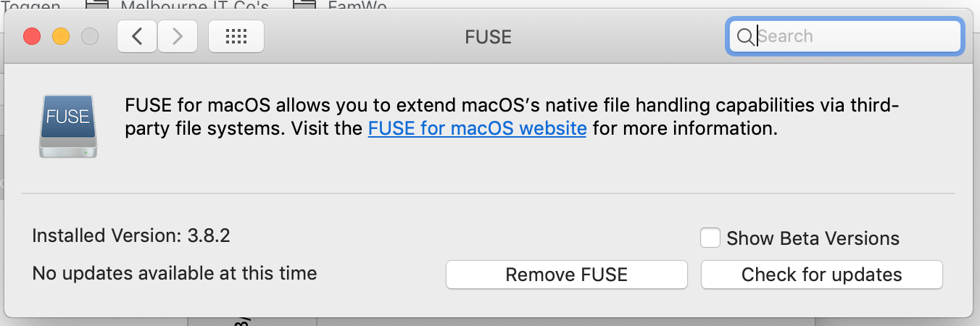The height and width of the screenshot is (326, 980).
Task: Open the FUSE for macOS website link
Action: pyautogui.click(x=477, y=129)
